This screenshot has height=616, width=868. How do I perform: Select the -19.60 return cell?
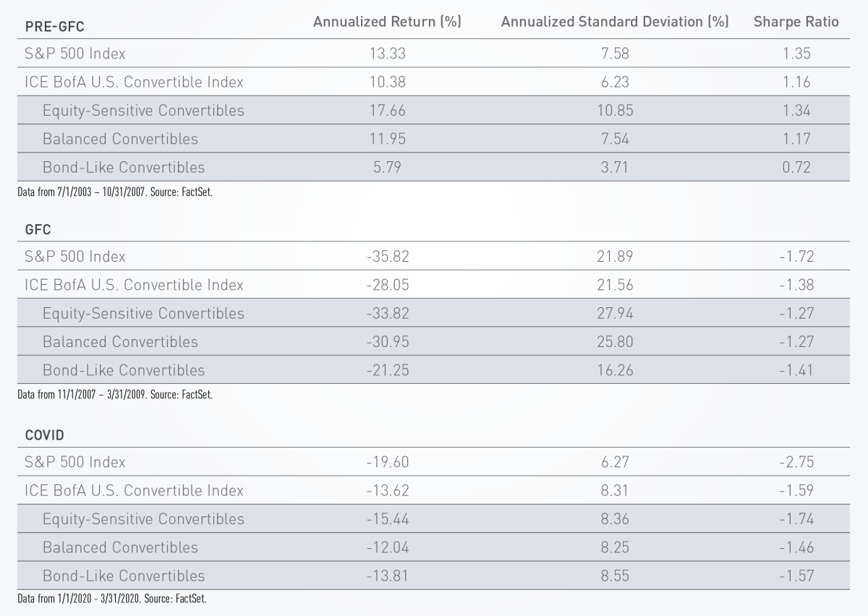pos(387,462)
